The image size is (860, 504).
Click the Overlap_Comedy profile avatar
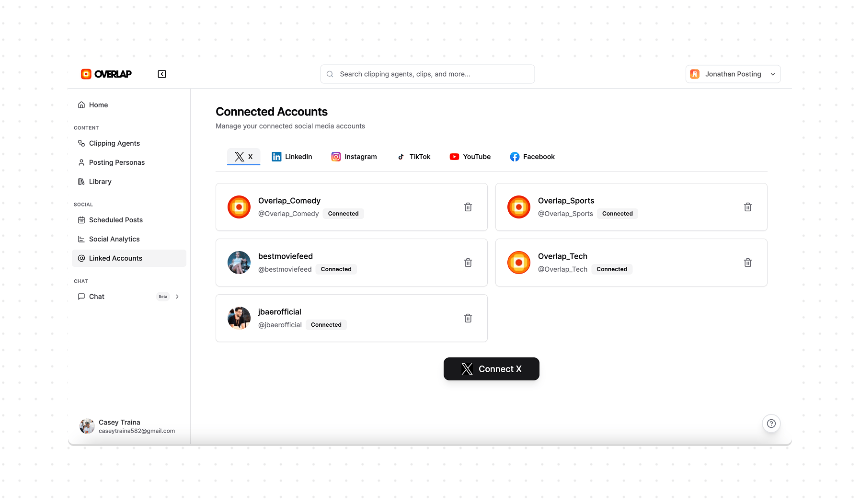pyautogui.click(x=239, y=207)
